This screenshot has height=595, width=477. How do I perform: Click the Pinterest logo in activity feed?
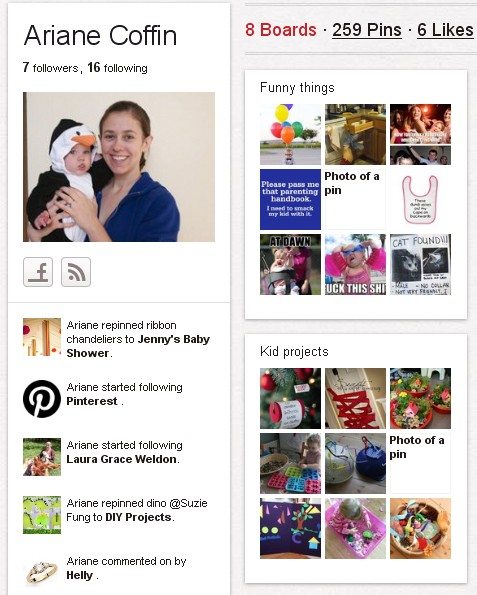click(42, 399)
